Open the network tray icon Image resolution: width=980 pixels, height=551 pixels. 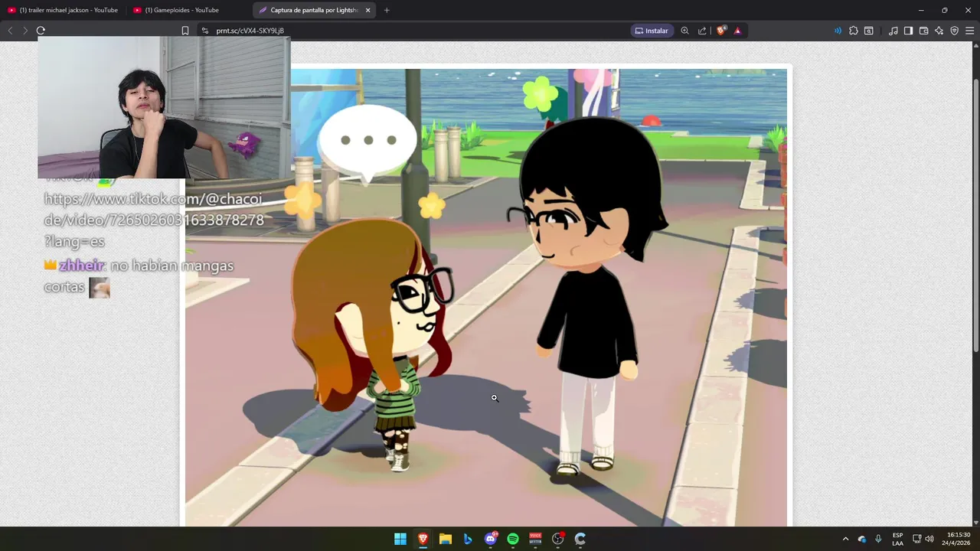coord(916,539)
